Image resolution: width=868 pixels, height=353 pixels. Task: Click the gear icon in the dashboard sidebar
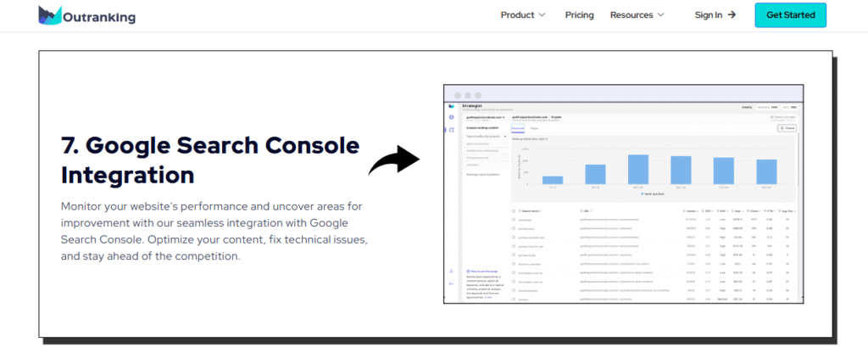tap(451, 117)
